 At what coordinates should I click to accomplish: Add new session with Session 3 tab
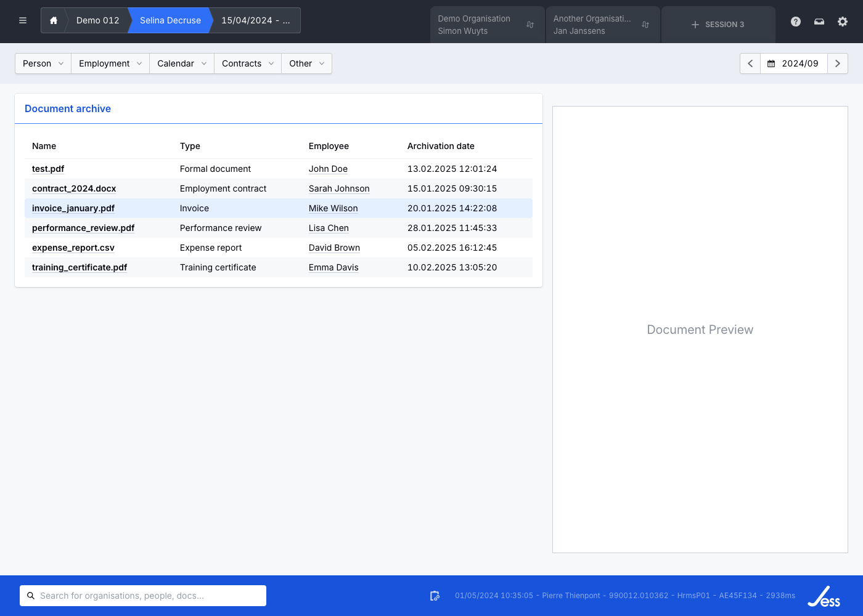[718, 25]
